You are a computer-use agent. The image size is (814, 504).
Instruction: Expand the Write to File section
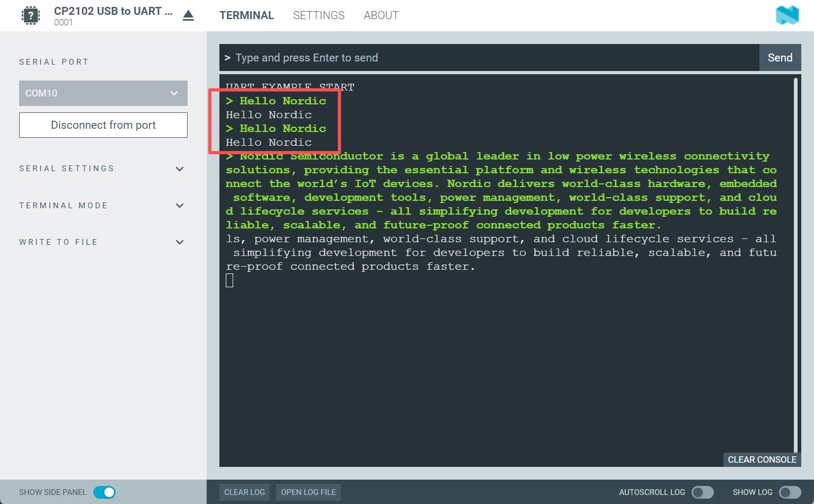point(180,242)
